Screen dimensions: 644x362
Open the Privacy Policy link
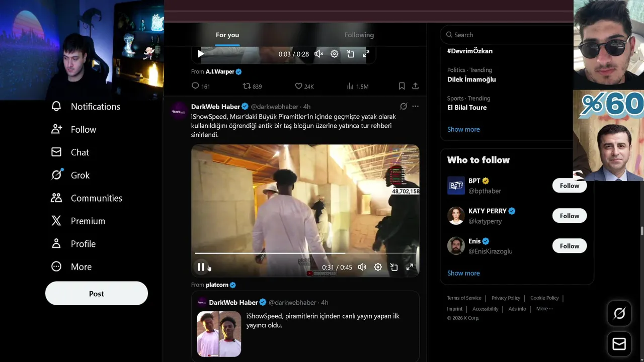(506, 298)
